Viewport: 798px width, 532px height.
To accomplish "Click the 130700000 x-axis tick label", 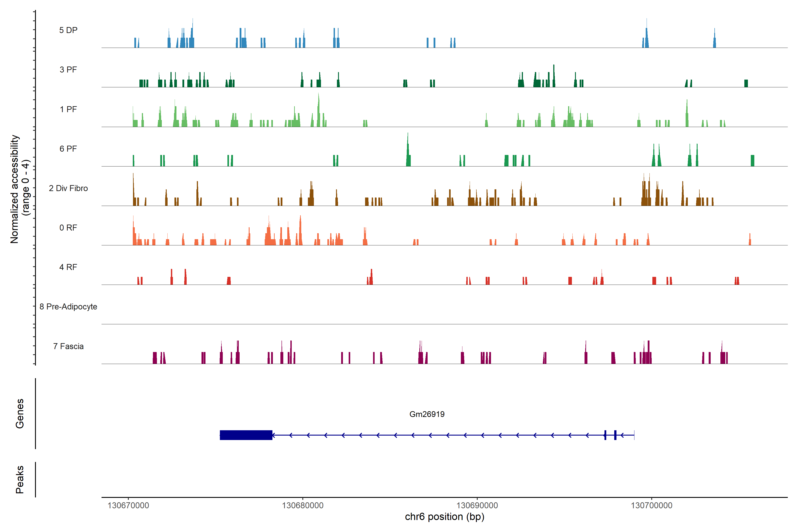I will 651,505.
